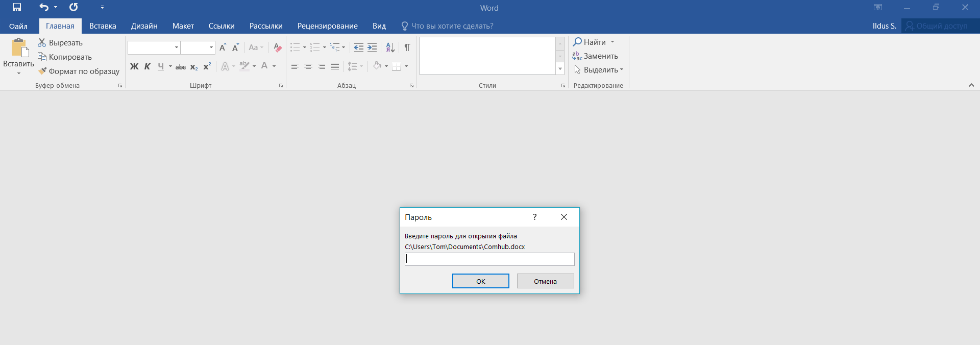Open the Файл menu tab
This screenshot has width=980, height=345.
[18, 26]
